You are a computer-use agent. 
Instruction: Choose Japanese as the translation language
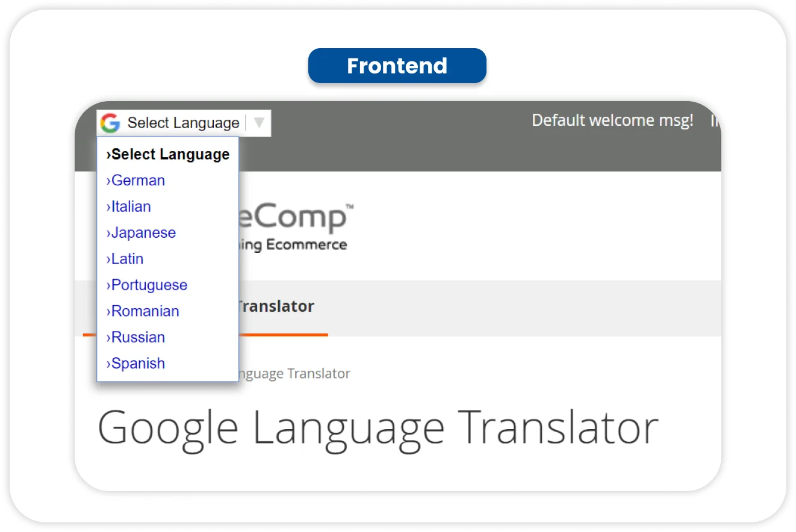143,233
